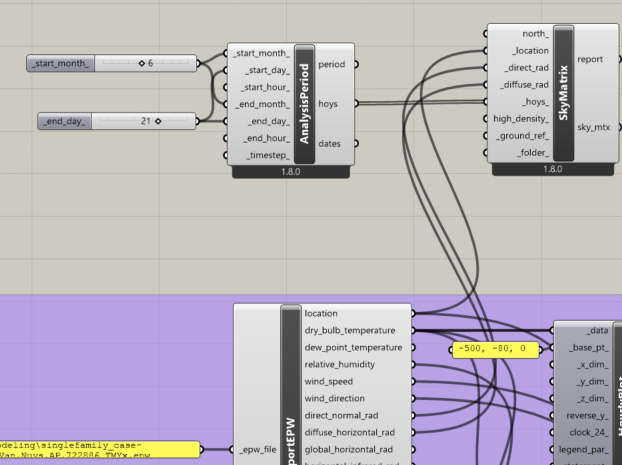Click the _location input of SkyMatrix

coord(530,51)
